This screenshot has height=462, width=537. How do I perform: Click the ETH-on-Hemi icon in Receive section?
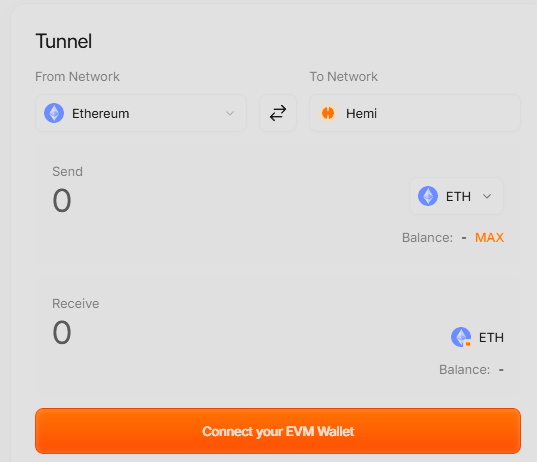click(461, 337)
